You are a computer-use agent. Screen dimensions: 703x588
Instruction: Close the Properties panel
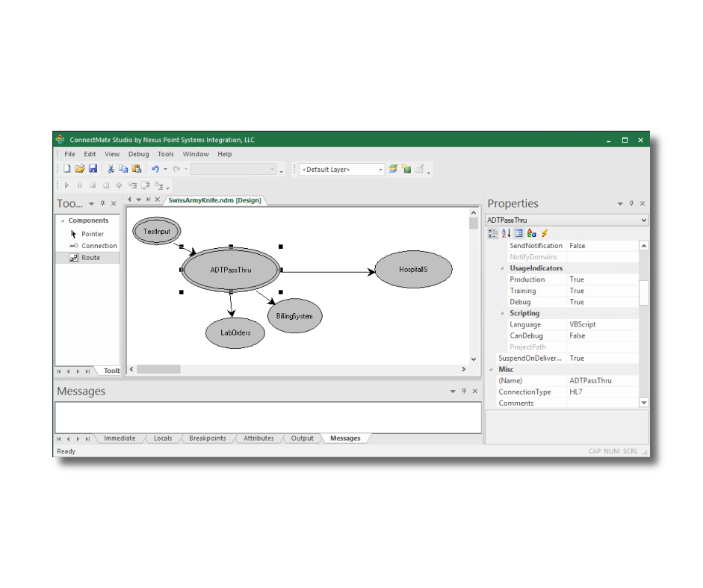coord(642,204)
